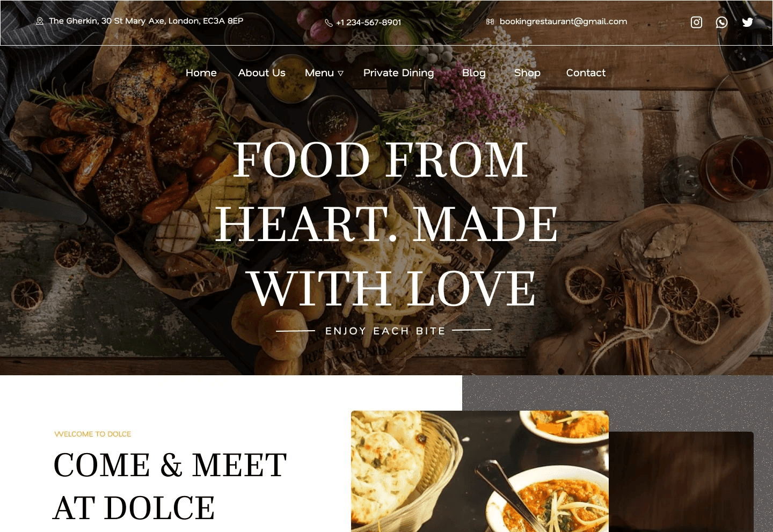Viewport: 773px width, 532px height.
Task: Click the email envelope icon
Action: pos(490,22)
